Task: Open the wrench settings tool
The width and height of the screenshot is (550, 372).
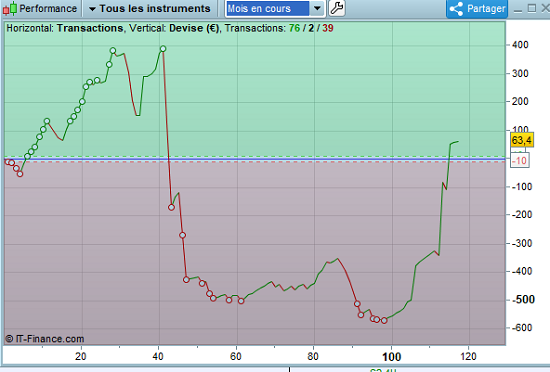Action: pyautogui.click(x=337, y=8)
